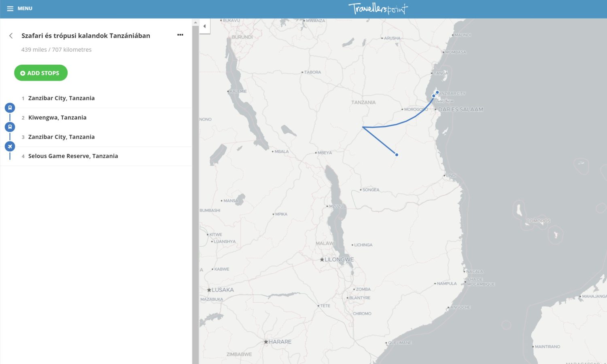607x364 pixels.
Task: Open the hamburger MENU icon
Action: (10, 8)
